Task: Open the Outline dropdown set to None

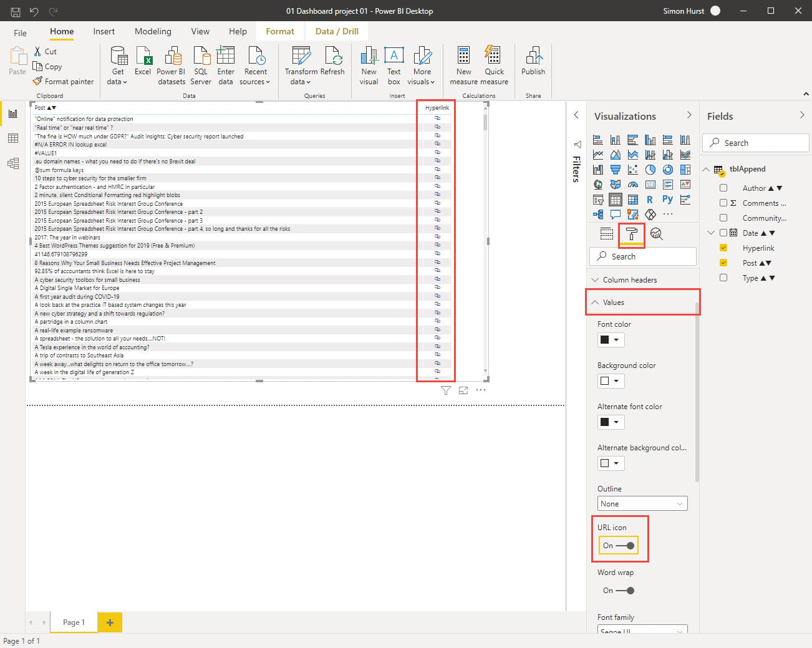Action: [642, 504]
